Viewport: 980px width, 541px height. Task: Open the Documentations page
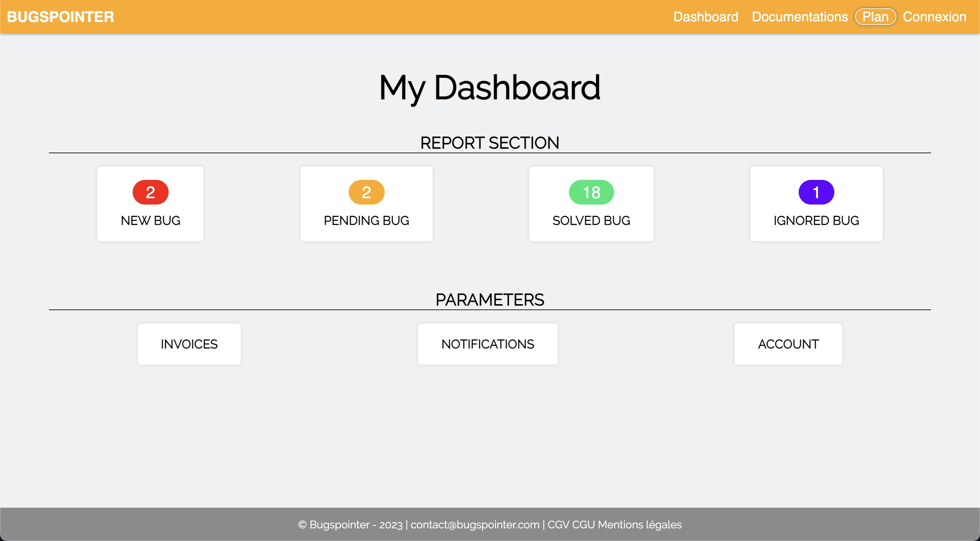(x=800, y=16)
